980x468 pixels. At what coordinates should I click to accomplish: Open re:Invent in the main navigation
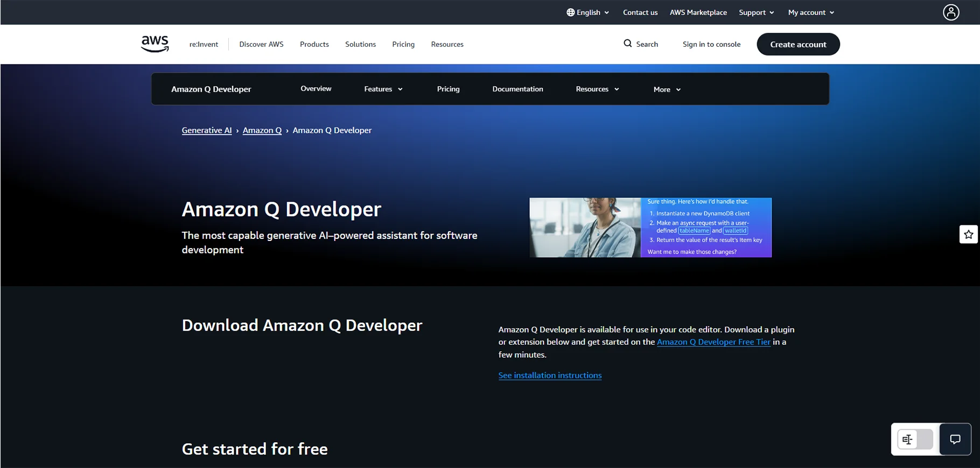point(204,44)
